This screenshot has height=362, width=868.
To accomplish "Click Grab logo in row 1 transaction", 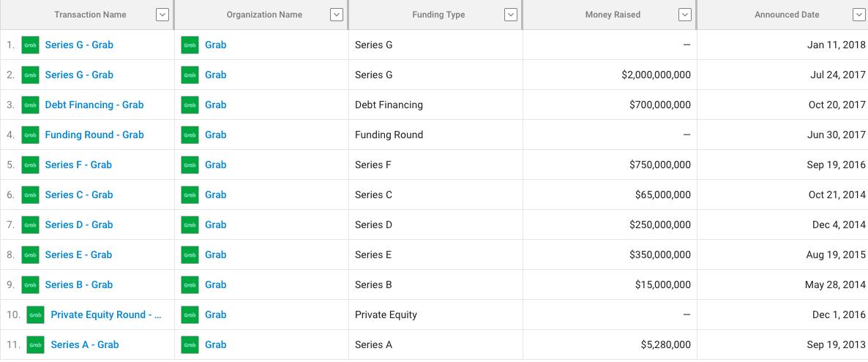I will (x=31, y=45).
